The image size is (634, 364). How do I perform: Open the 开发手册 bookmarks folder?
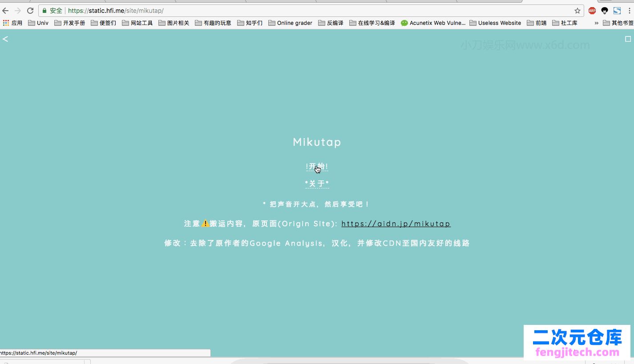coord(70,23)
